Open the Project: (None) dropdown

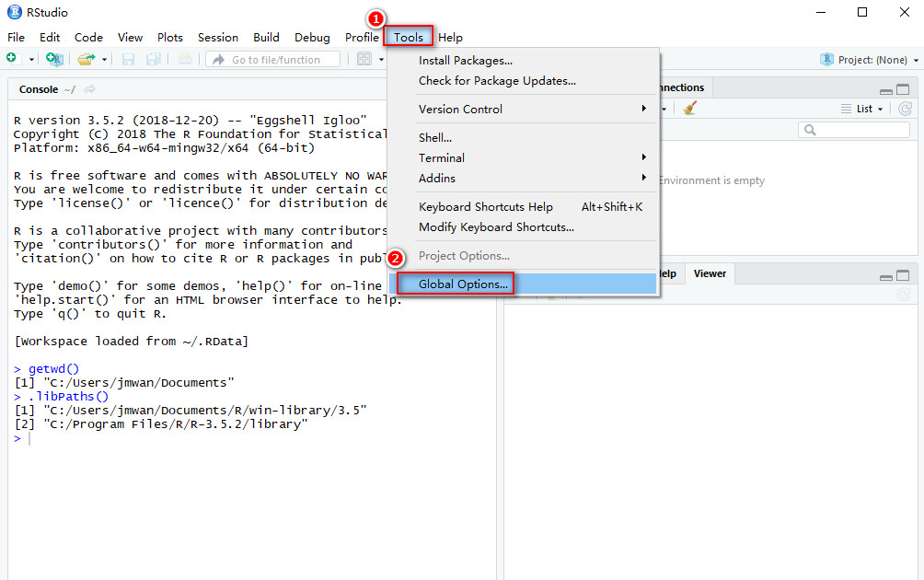pos(870,60)
